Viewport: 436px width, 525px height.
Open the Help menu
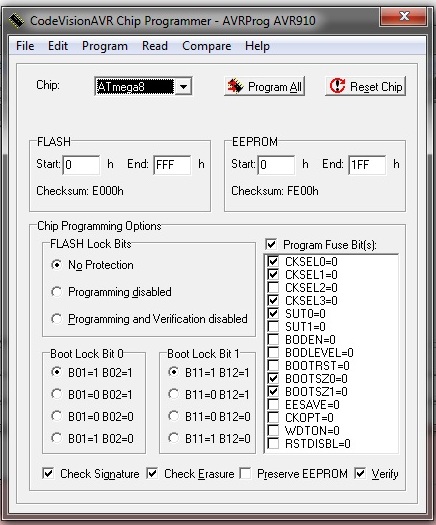point(257,46)
